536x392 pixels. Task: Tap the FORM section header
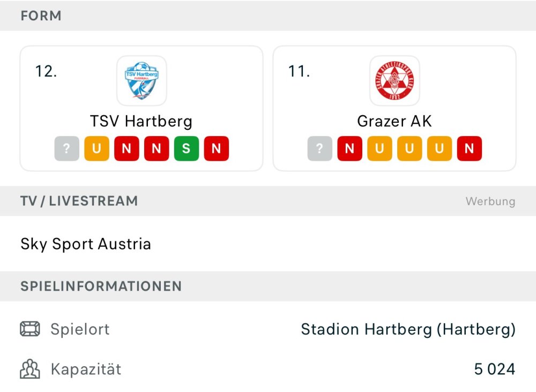41,16
